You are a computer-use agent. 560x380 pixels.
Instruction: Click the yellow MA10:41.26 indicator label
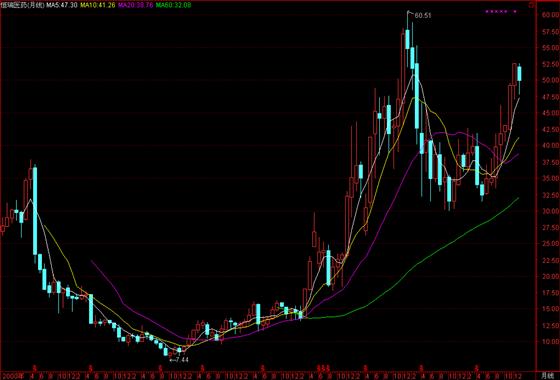[97, 5]
